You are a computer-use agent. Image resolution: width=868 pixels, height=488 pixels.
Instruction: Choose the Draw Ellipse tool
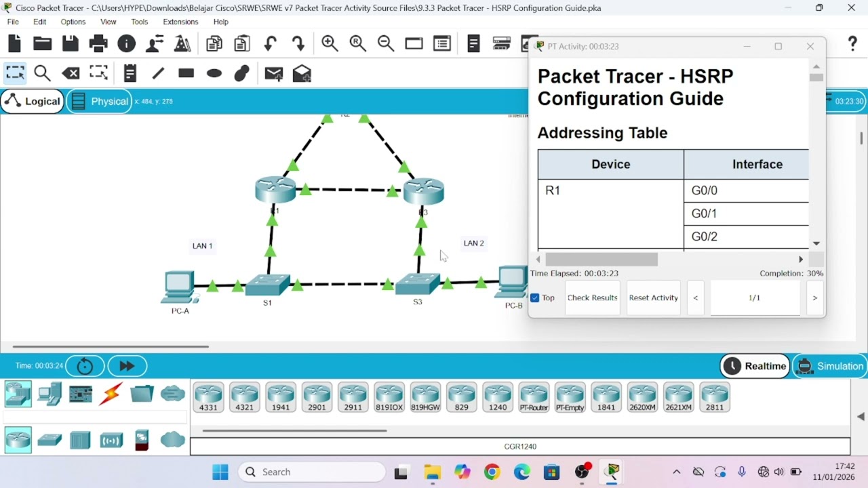pos(214,73)
